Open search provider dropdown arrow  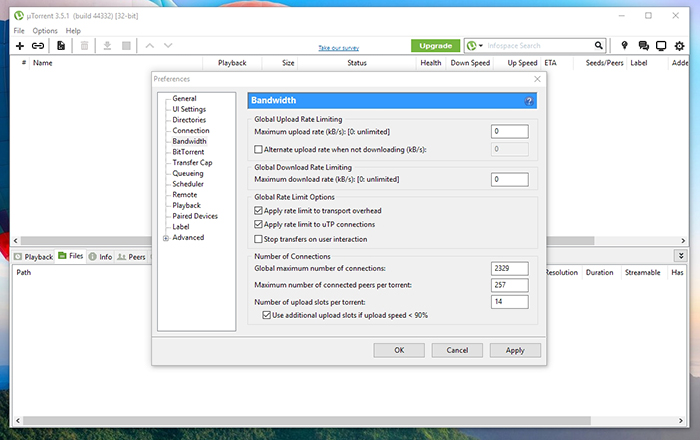[x=481, y=46]
